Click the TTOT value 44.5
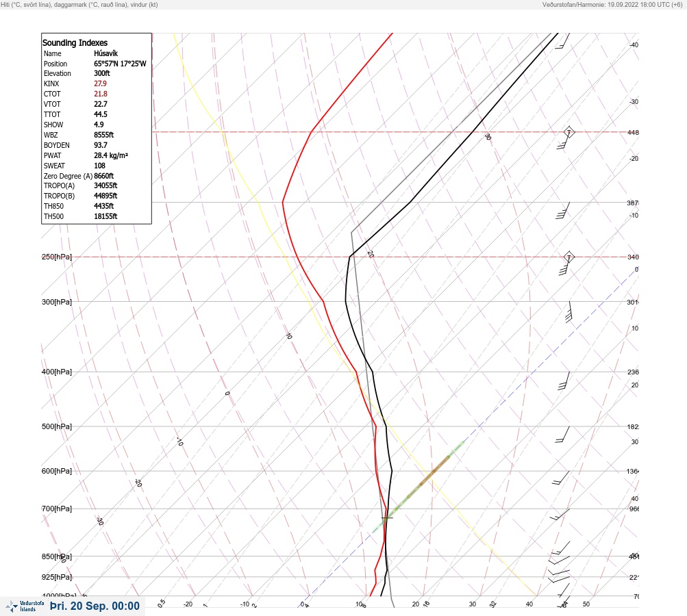This screenshot has width=687, height=616. coord(100,114)
